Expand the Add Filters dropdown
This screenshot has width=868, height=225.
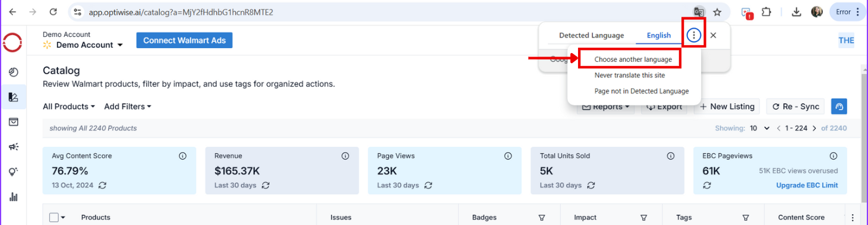[128, 107]
